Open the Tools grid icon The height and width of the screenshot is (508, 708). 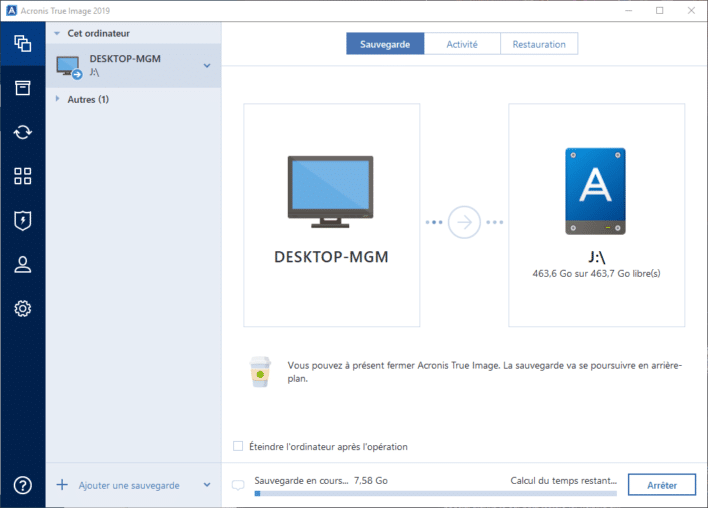click(x=23, y=176)
